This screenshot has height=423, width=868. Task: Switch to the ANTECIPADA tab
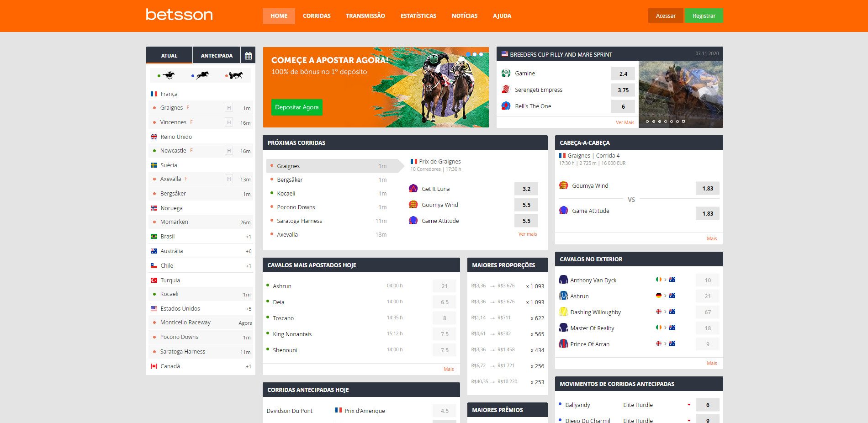point(217,56)
